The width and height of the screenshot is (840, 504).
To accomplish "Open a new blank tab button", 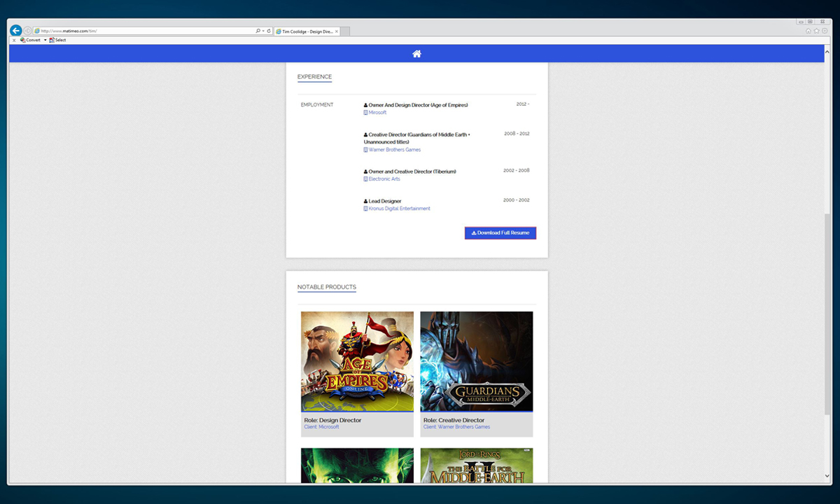I will (345, 31).
